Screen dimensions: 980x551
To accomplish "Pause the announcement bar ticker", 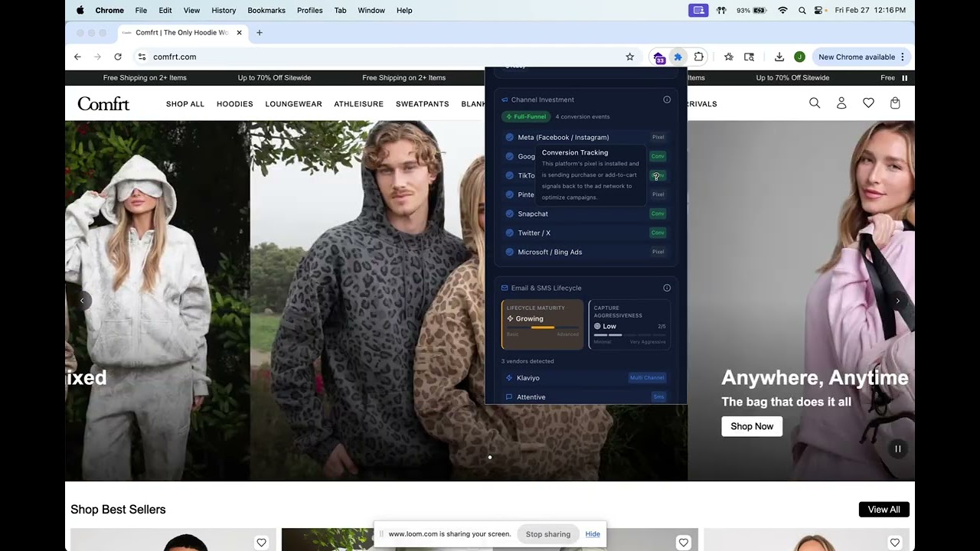I will click(904, 78).
